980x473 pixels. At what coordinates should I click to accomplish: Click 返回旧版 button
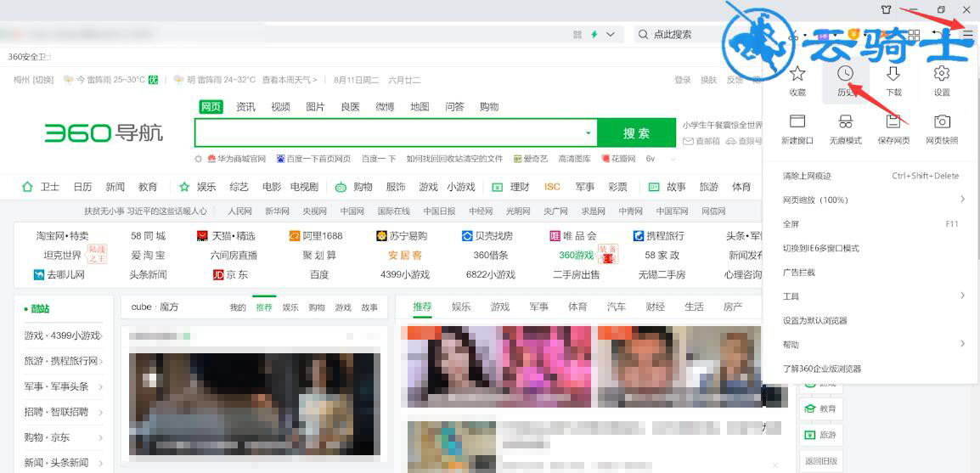click(x=820, y=461)
